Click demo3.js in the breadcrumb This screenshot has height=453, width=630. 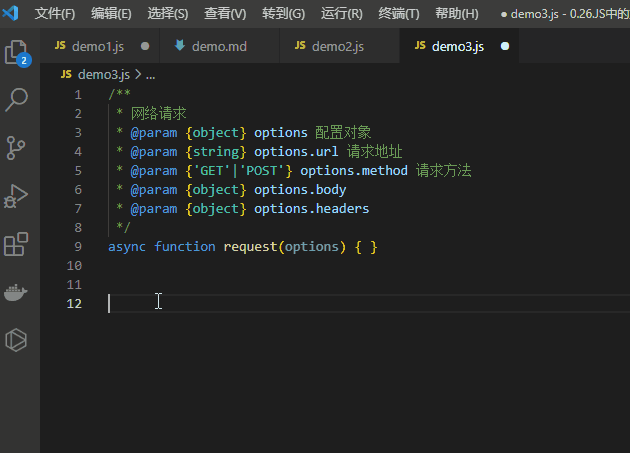coord(104,74)
